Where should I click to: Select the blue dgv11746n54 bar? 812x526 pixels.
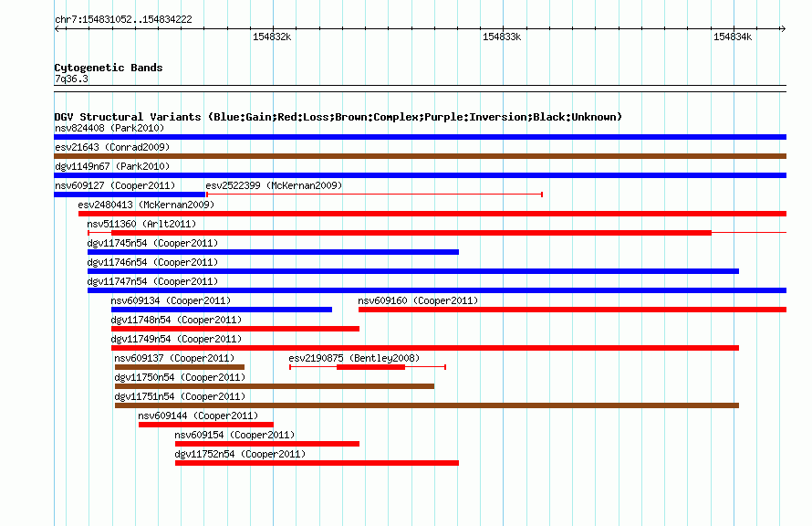[413, 271]
